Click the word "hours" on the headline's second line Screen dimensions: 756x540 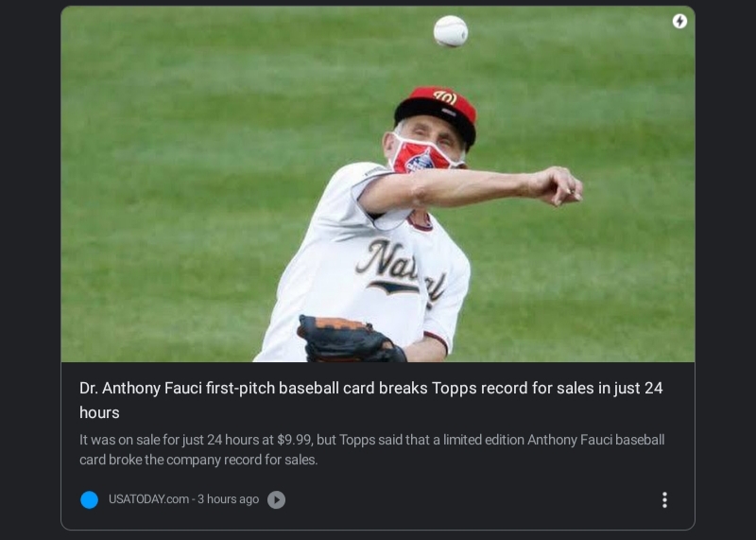click(x=99, y=412)
